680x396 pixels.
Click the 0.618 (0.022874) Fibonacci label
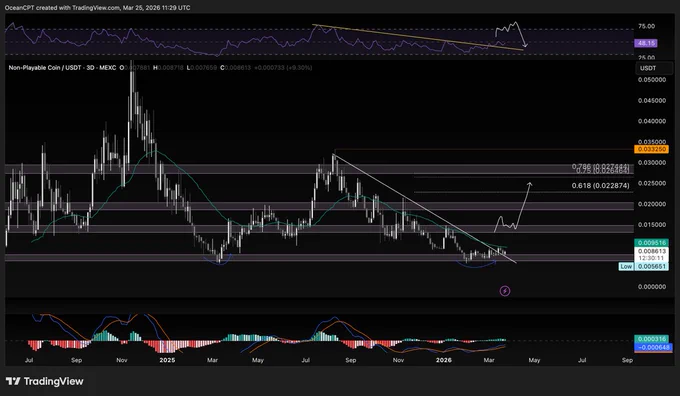click(x=600, y=186)
